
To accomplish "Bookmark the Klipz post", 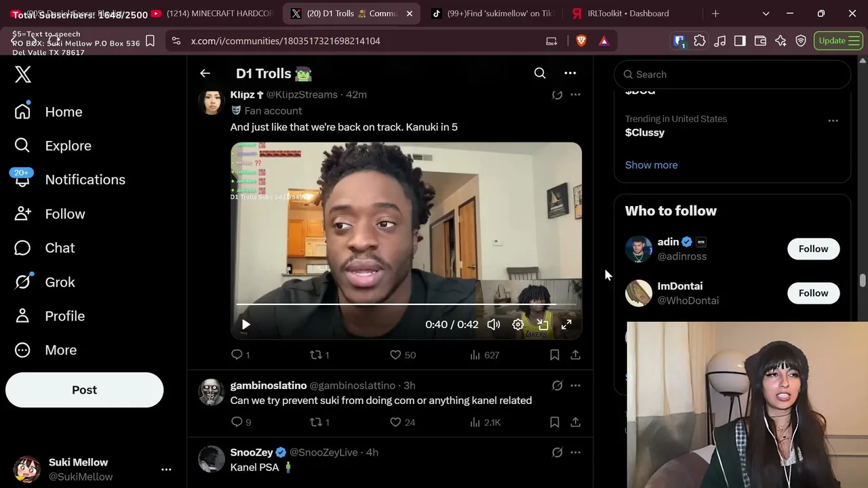I will 554,354.
